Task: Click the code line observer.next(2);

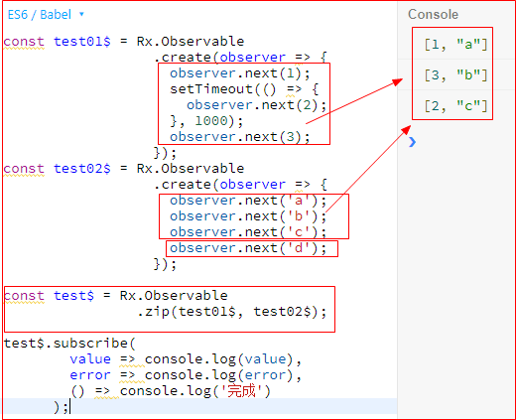Action: [x=257, y=105]
